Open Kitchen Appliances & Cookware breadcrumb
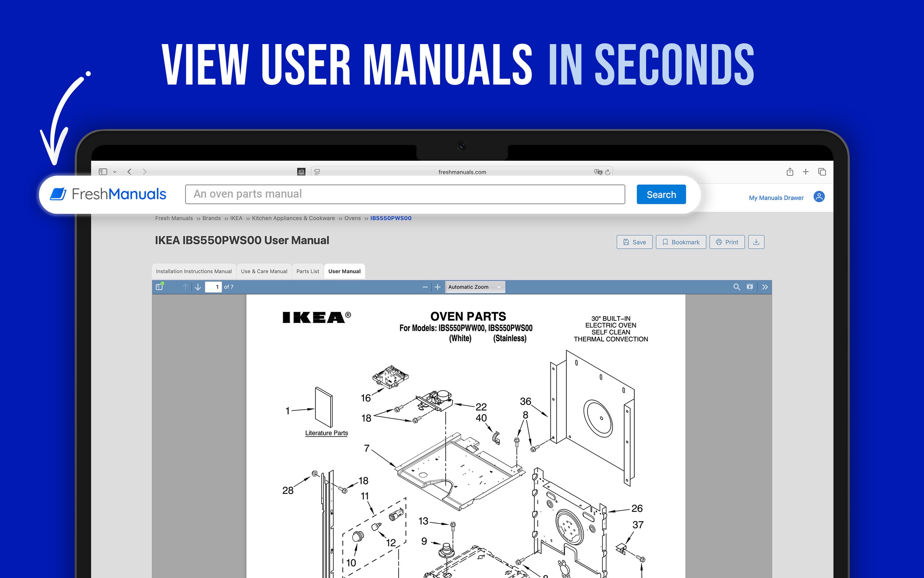The height and width of the screenshot is (578, 924). (293, 218)
